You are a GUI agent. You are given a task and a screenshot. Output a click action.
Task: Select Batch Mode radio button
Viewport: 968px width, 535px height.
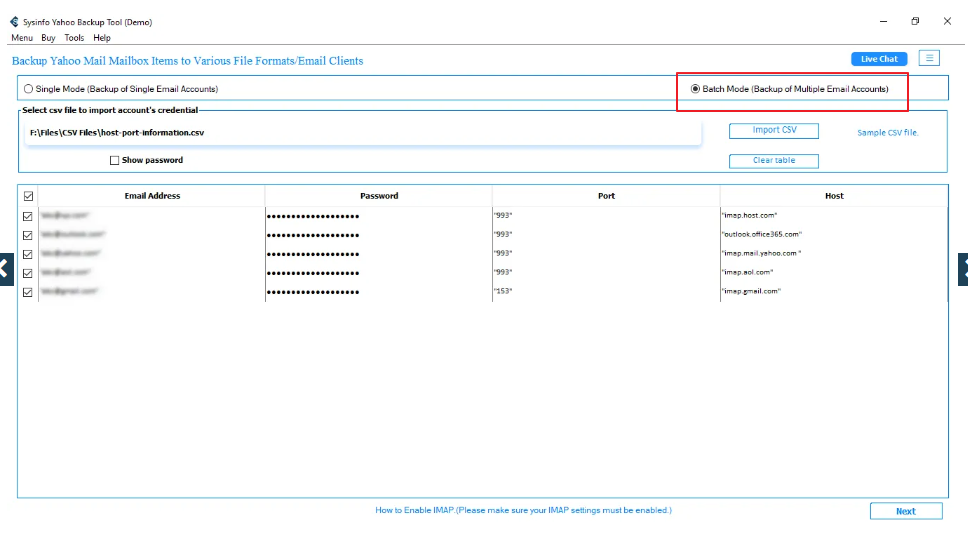coord(695,89)
